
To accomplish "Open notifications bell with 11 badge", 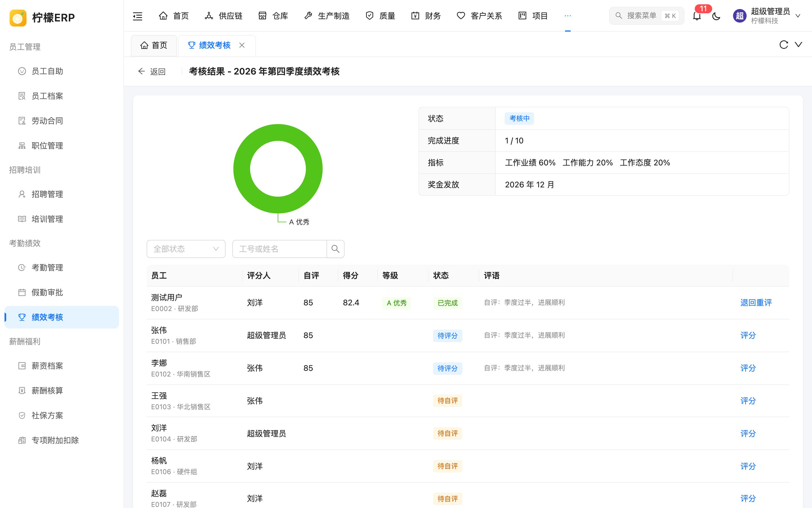I will point(697,16).
